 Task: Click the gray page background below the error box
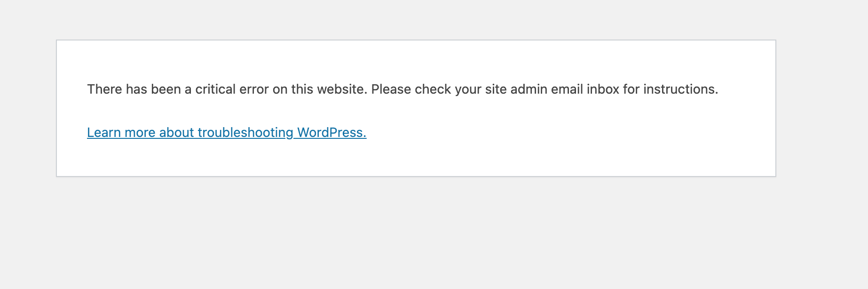pos(434,233)
